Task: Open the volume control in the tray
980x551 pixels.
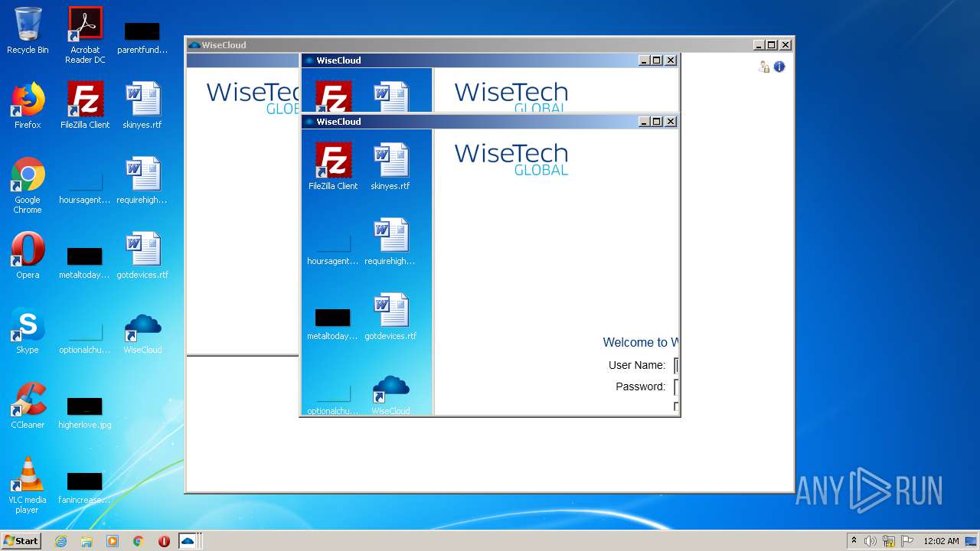Action: point(871,541)
